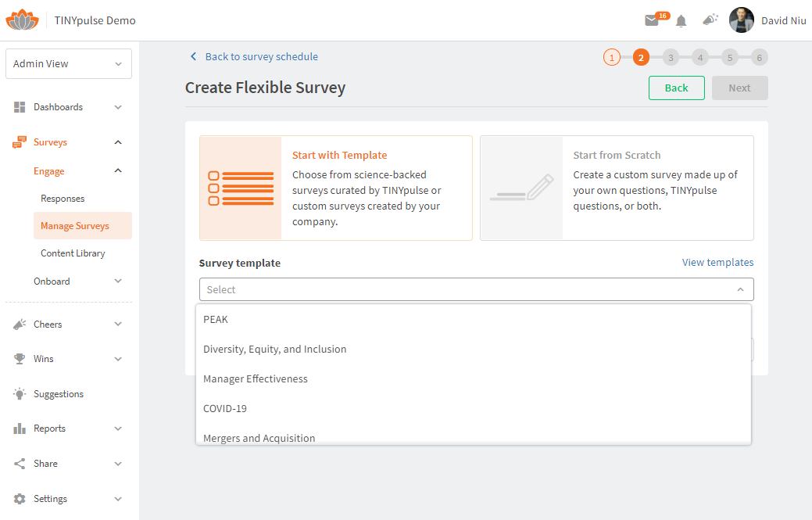Click step 3 in the progress indicator
Screen dimensions: 812x520
tap(671, 57)
